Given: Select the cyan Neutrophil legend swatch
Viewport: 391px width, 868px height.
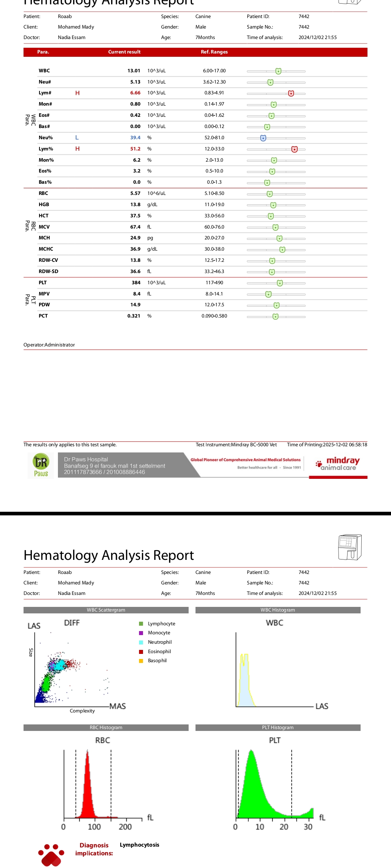Looking at the screenshot, I should point(141,642).
